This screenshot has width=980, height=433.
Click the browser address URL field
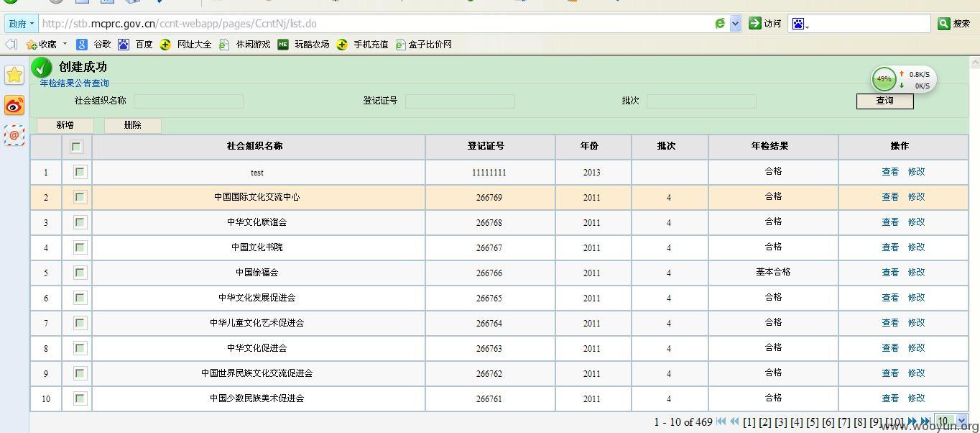point(376,24)
